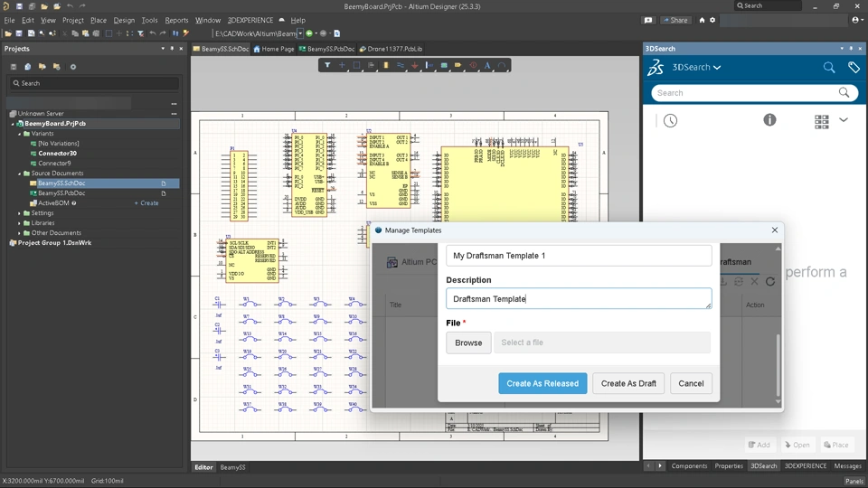The image size is (868, 488).
Task: Switch the tile view icon in 3DSearch
Action: [822, 122]
